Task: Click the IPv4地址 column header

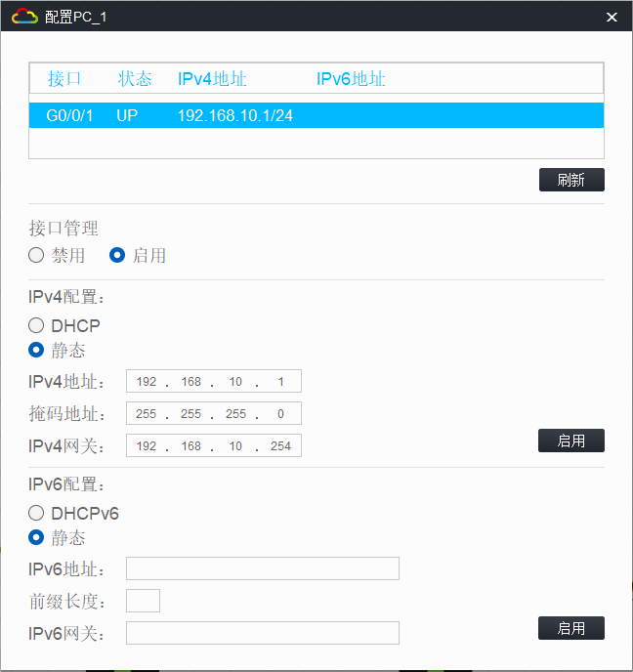Action: tap(212, 79)
